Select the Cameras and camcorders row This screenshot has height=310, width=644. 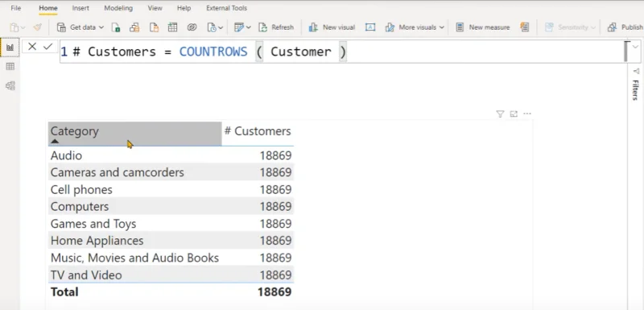(x=171, y=172)
